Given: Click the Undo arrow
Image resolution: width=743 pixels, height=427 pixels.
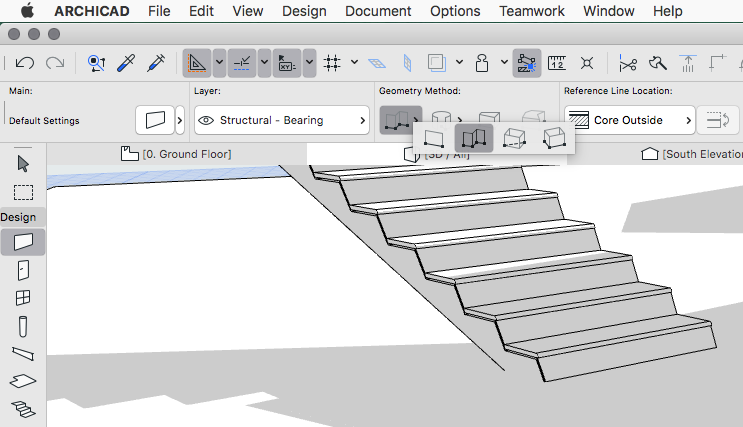Looking at the screenshot, I should tap(25, 63).
